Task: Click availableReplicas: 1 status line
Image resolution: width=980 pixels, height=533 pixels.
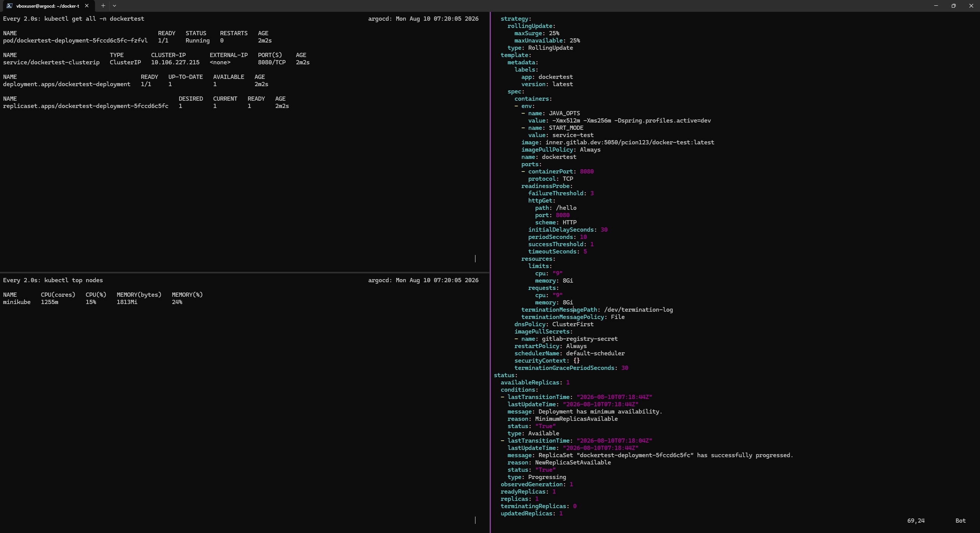Action: (535, 383)
